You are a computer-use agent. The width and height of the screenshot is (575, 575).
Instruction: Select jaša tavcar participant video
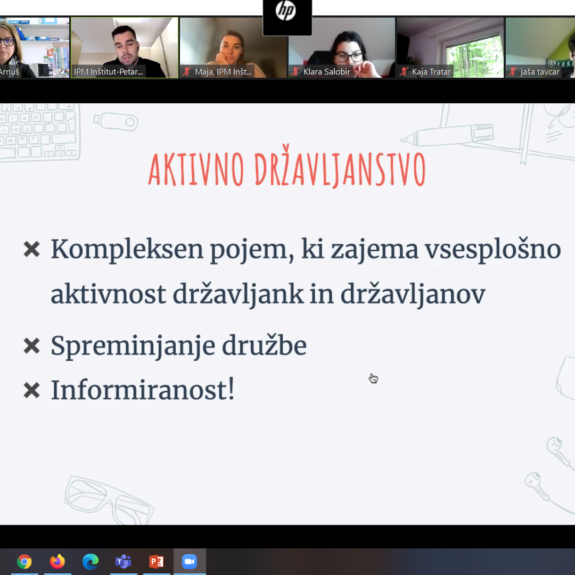(541, 48)
